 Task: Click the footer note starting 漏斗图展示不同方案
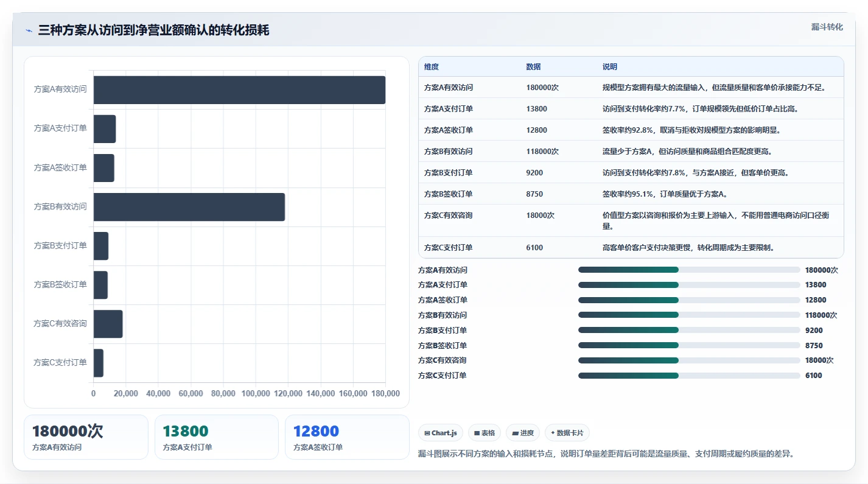click(606, 454)
